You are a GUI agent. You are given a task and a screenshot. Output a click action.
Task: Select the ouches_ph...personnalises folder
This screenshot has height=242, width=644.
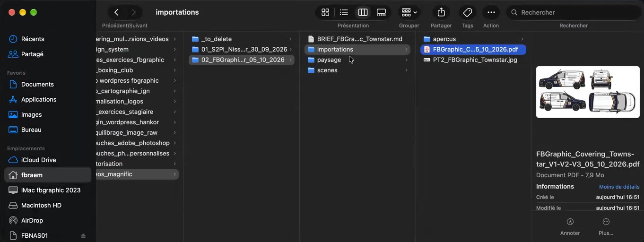point(138,153)
